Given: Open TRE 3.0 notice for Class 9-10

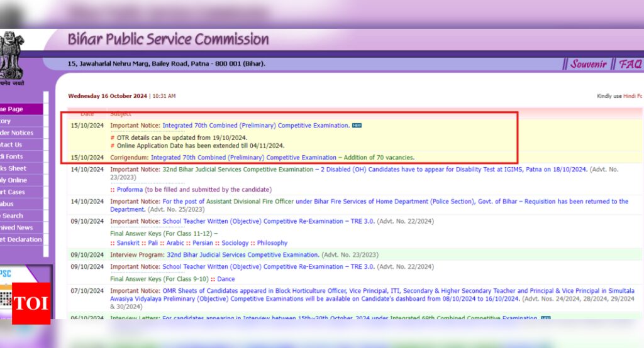Looking at the screenshot, I should 268,267.
